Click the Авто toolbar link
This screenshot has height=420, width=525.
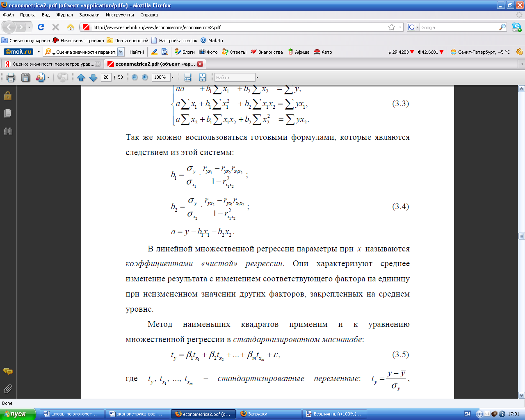point(323,52)
